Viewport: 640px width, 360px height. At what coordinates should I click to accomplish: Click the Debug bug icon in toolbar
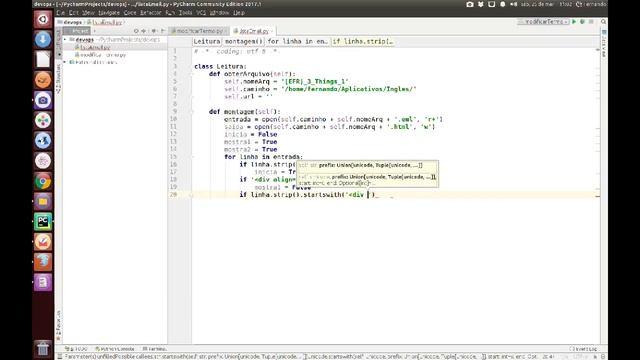point(582,22)
